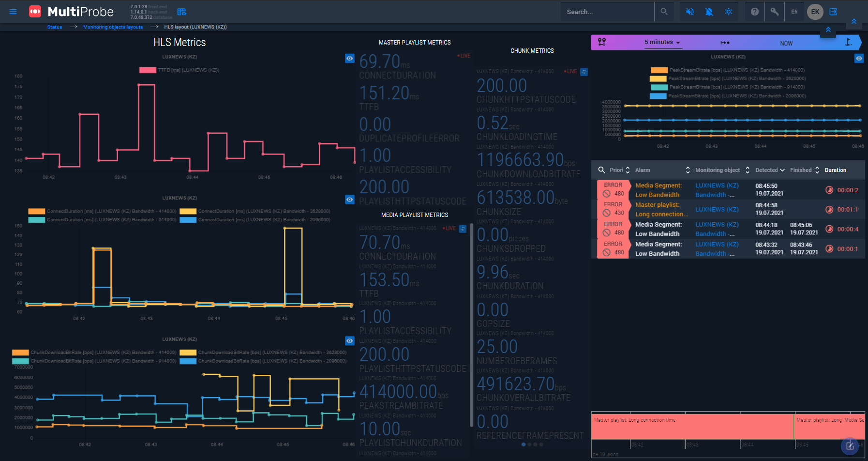The height and width of the screenshot is (461, 868).
Task: Sort by Detected column chevron
Action: coord(782,170)
